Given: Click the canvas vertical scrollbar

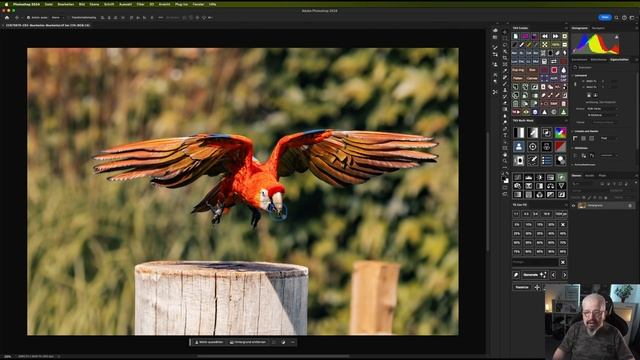Looking at the screenshot, I should (487, 190).
